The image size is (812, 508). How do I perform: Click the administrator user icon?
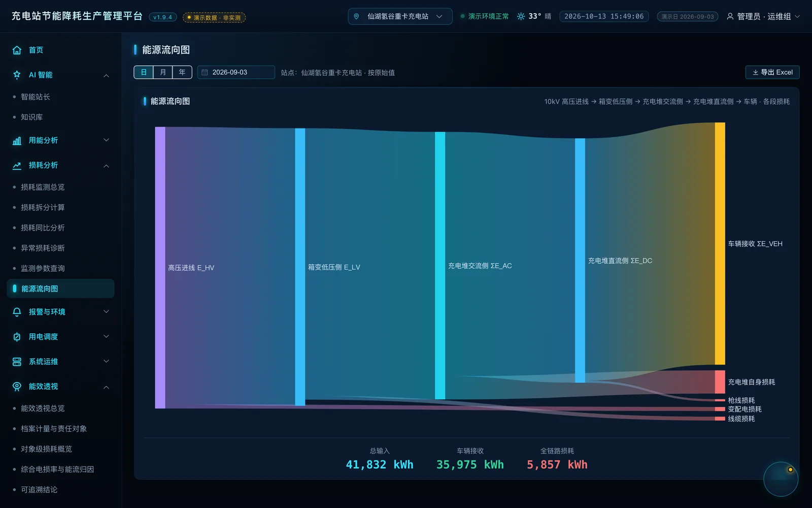730,16
